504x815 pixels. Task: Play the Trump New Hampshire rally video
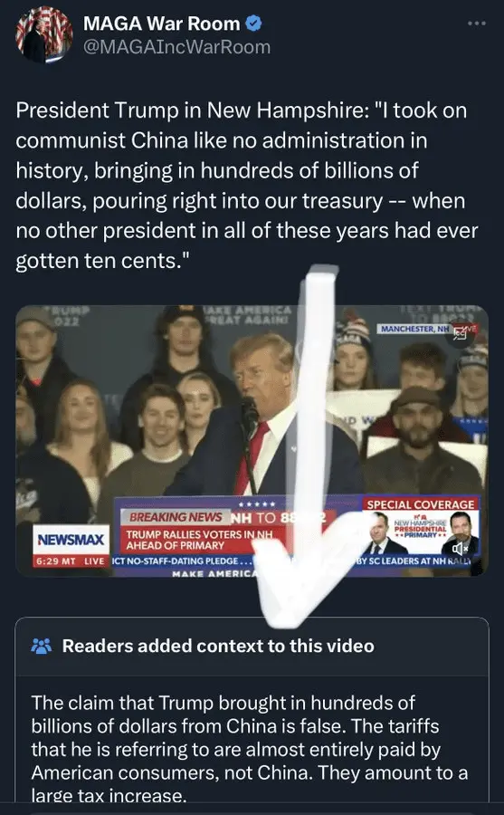(x=252, y=441)
